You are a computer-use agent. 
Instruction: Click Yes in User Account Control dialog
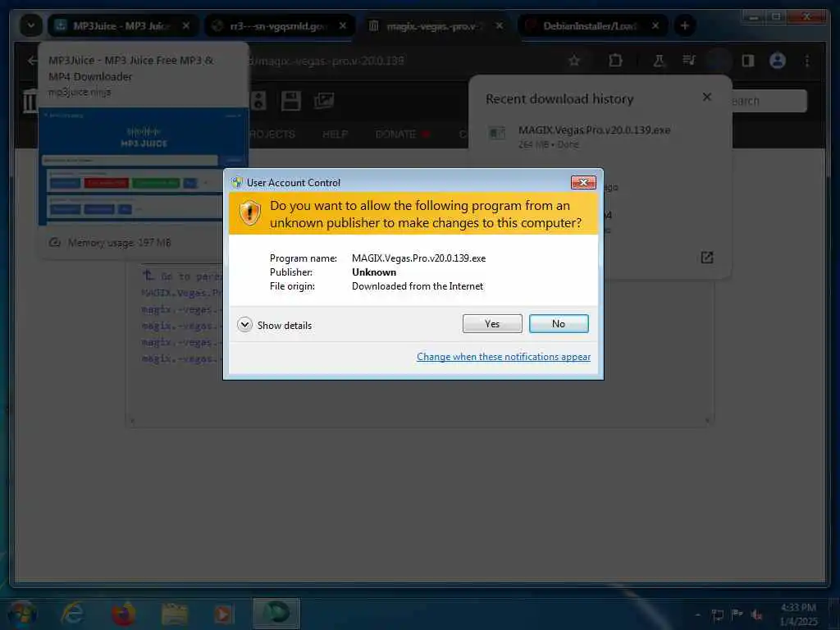coord(492,323)
